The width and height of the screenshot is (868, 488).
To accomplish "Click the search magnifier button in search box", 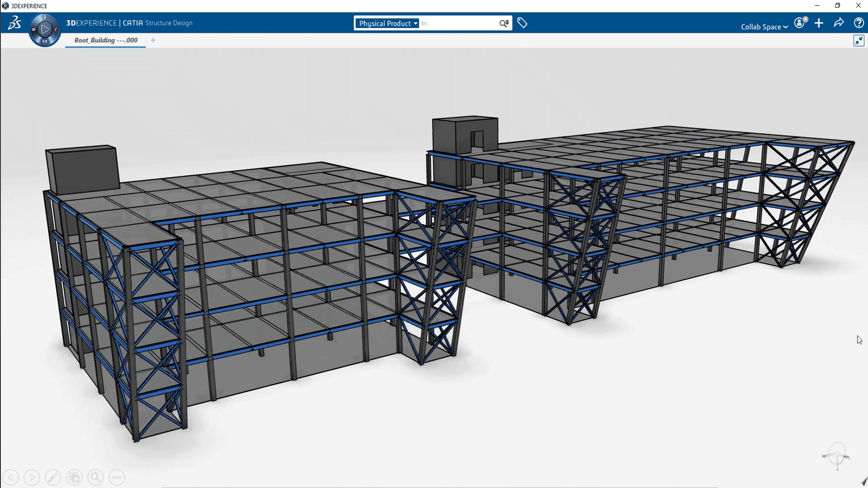I will coord(504,23).
